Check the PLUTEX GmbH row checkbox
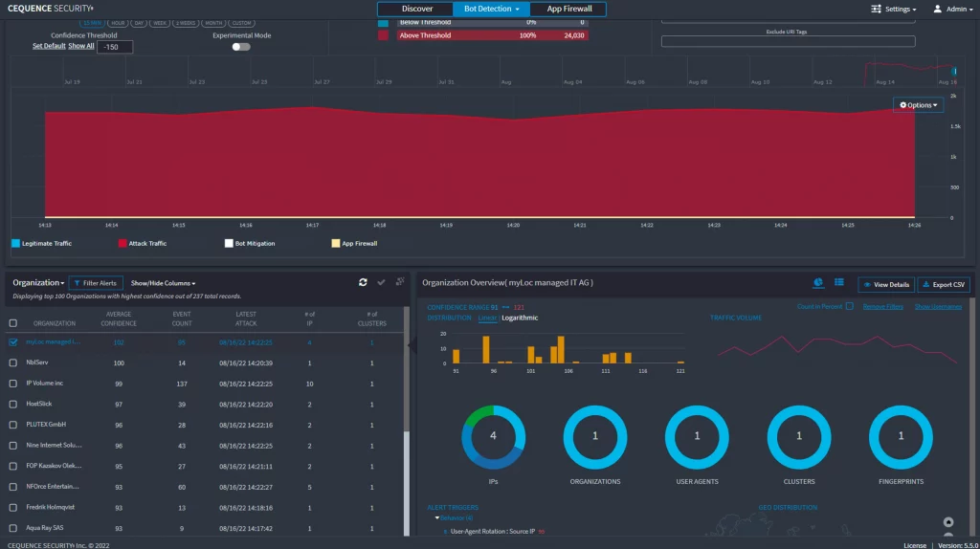Screen dimensions: 980x549 [x=13, y=425]
